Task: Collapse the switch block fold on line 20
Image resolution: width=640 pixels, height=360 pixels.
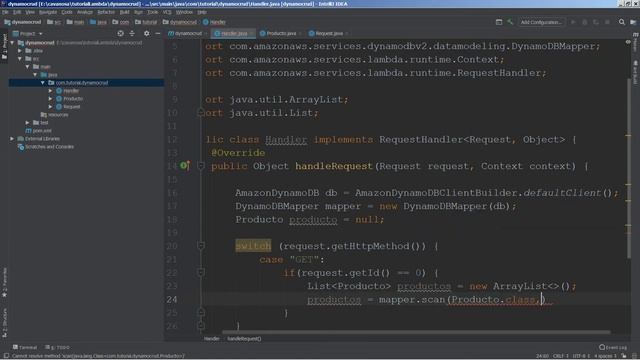Action: point(200,246)
